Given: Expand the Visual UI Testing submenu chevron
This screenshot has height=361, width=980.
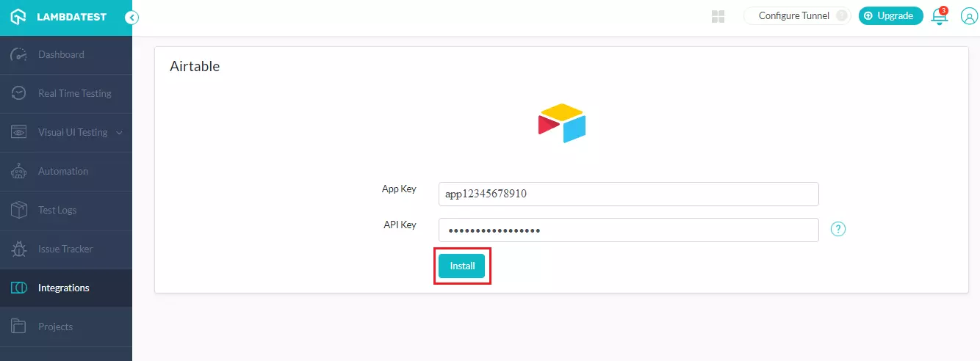Looking at the screenshot, I should 120,133.
